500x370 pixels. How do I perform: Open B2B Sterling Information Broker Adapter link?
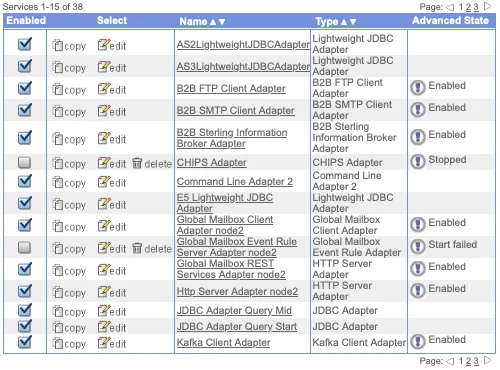(232, 138)
